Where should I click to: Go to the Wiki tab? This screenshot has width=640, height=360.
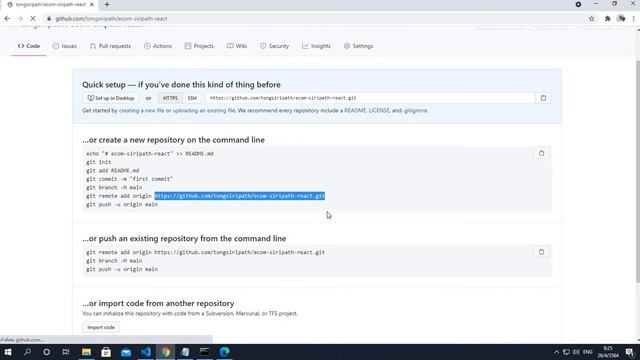coord(237,46)
